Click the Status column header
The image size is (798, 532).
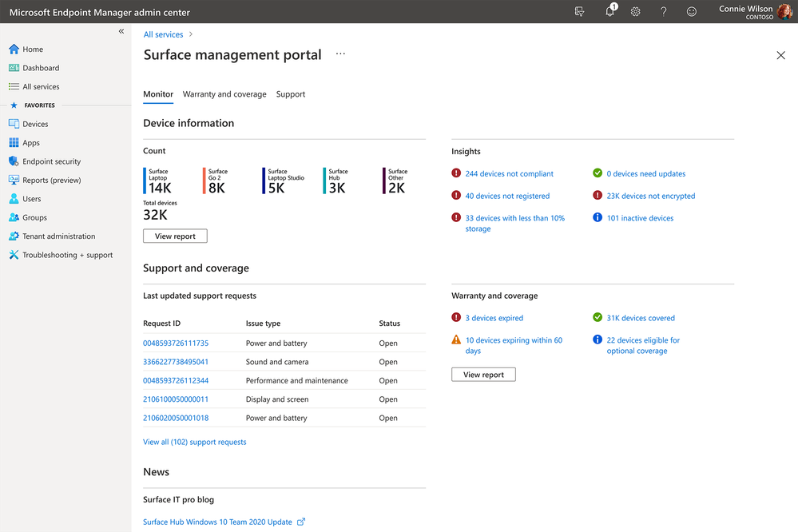coord(389,324)
